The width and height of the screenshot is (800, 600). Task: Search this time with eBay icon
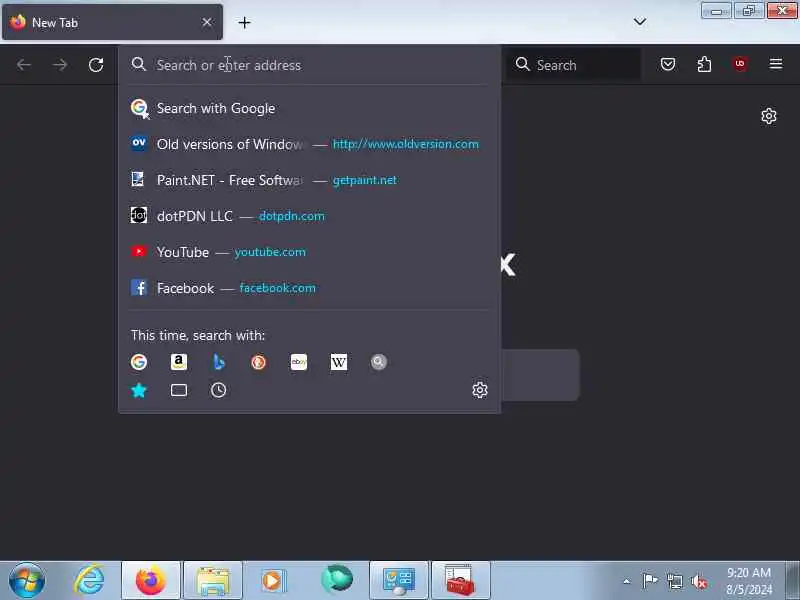[298, 362]
